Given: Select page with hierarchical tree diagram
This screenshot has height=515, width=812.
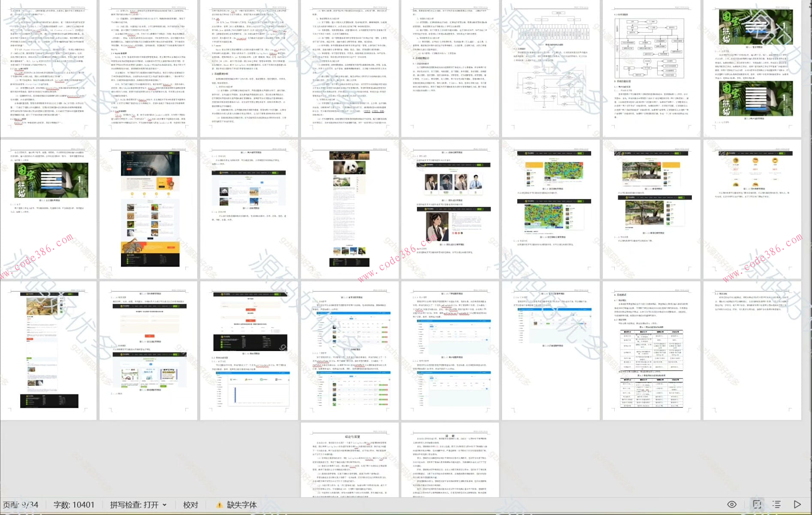Looking at the screenshot, I should pos(550,69).
